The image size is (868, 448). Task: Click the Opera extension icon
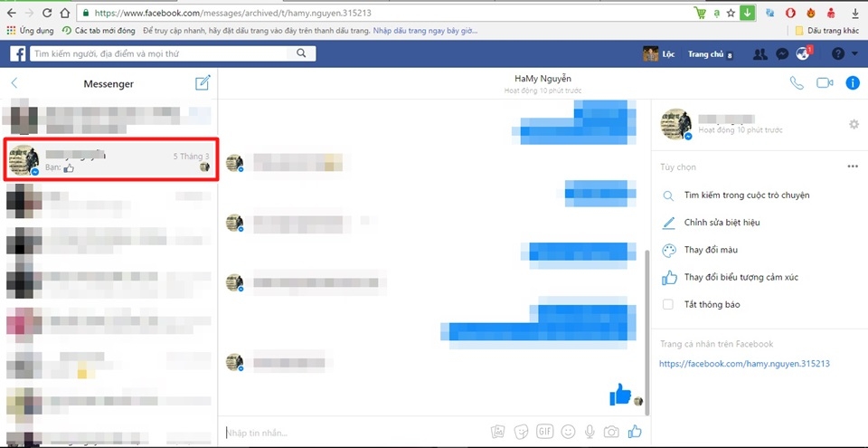pyautogui.click(x=790, y=13)
